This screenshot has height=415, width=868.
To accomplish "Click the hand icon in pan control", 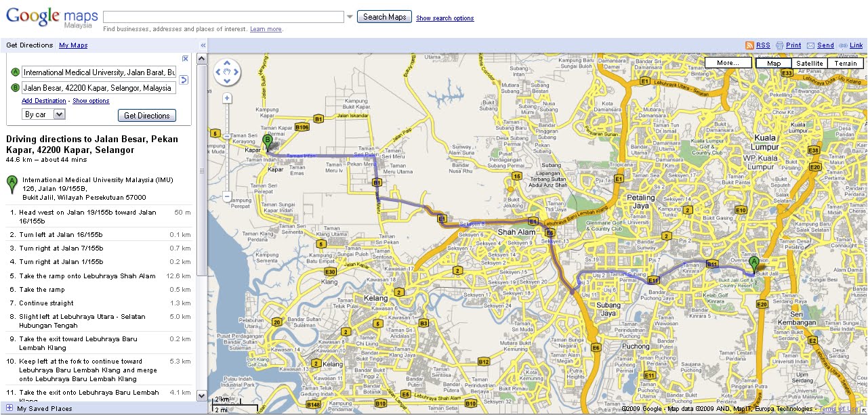I will [x=228, y=72].
